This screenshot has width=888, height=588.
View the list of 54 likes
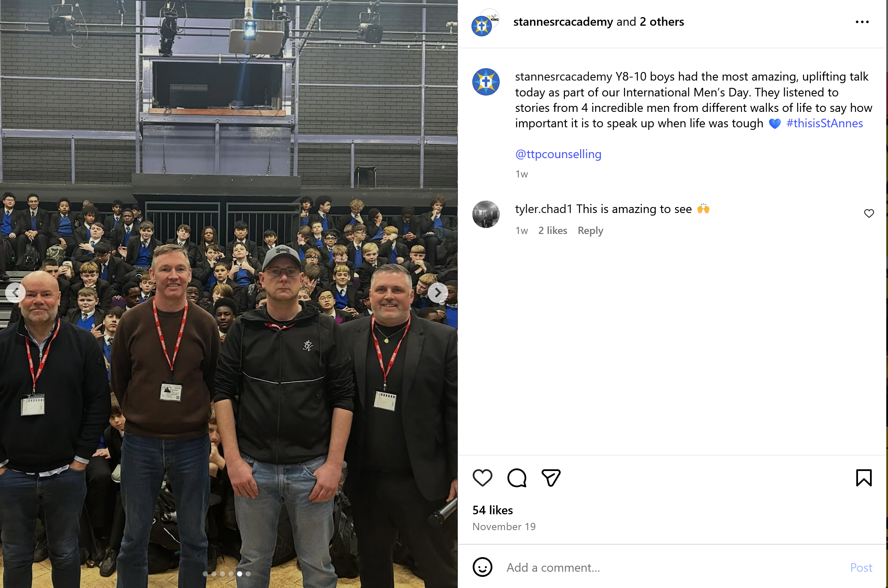point(492,510)
